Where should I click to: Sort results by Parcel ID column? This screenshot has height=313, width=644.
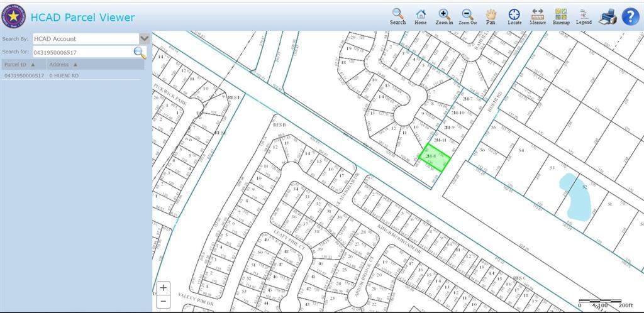pos(24,64)
